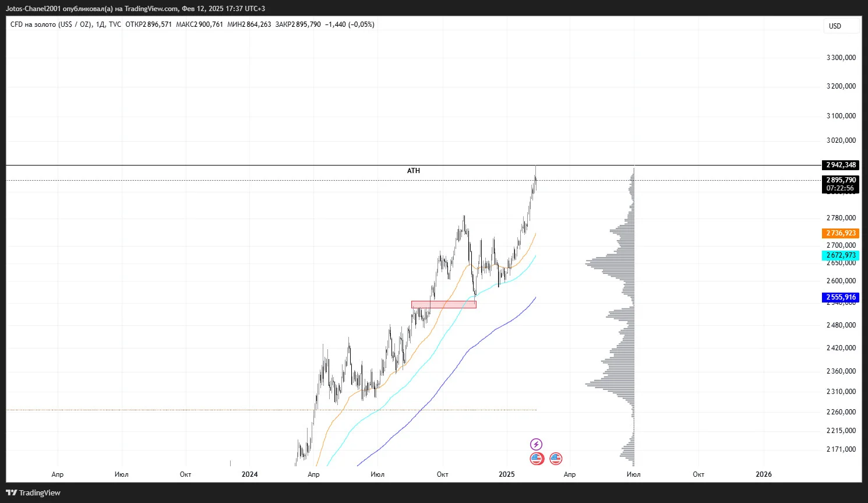Click the 2026 label on the time axis
Viewport: 868px width, 503px height.
coord(764,474)
